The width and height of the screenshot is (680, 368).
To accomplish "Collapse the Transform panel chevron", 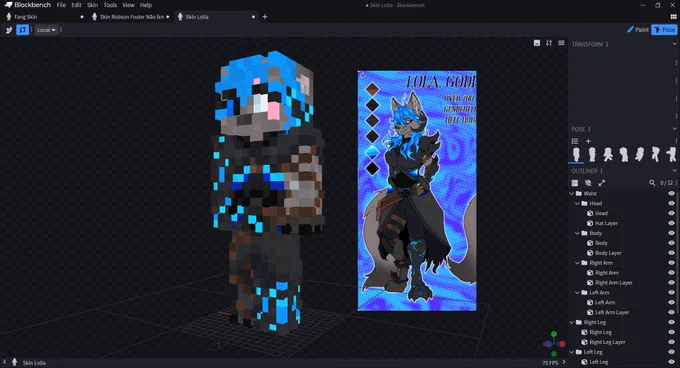I will (674, 44).
